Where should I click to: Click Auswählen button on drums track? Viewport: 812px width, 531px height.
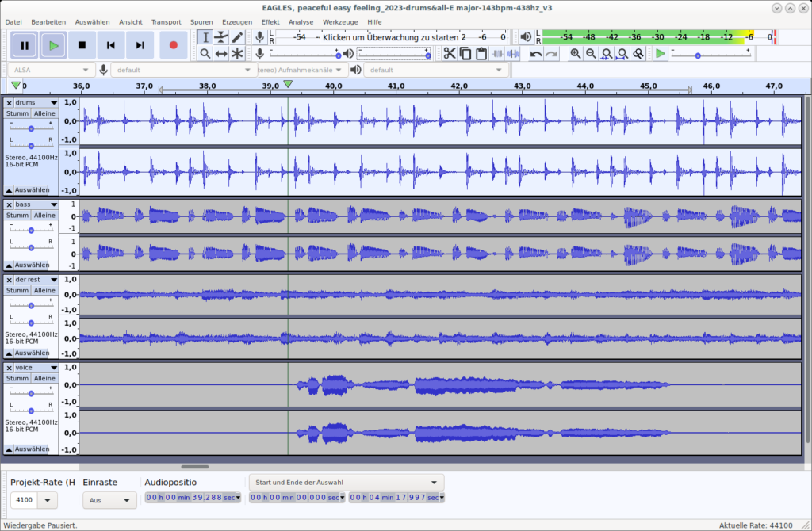point(32,190)
